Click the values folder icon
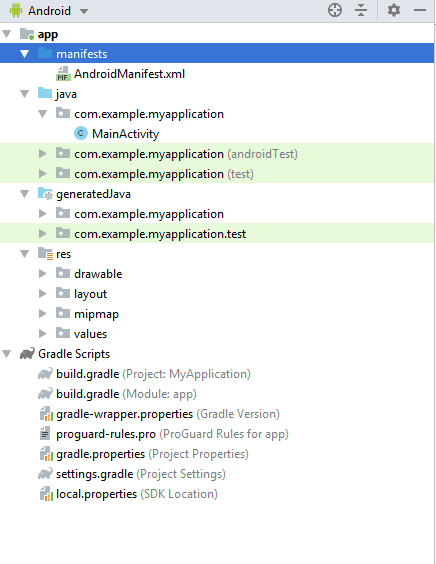The width and height of the screenshot is (436, 564). tap(63, 333)
